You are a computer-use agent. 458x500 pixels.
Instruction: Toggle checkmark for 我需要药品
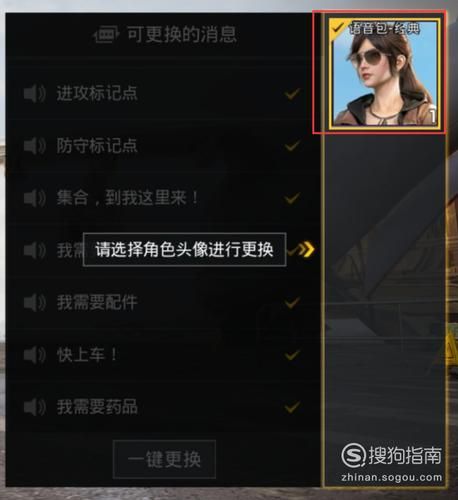point(292,407)
